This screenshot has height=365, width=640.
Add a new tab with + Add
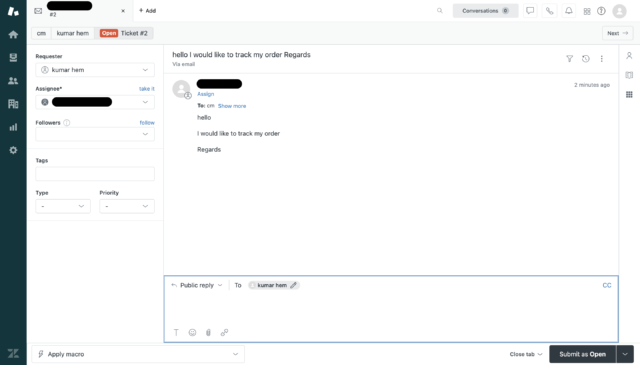click(x=147, y=11)
